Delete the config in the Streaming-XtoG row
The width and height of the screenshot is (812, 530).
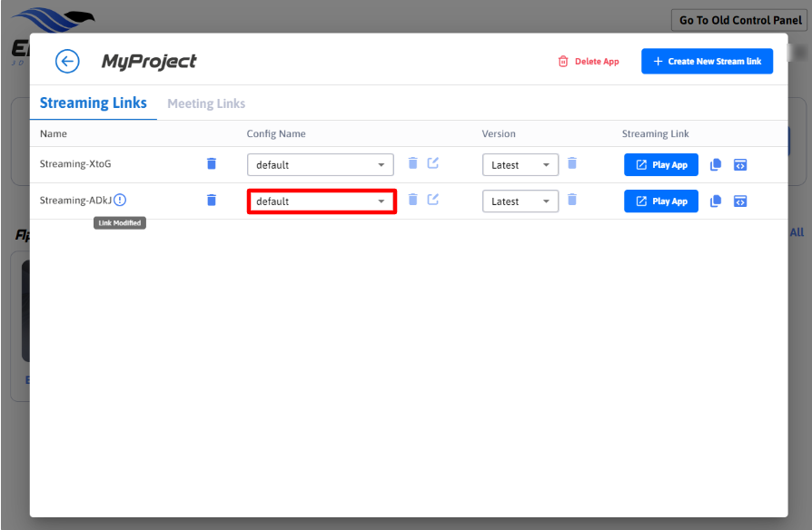[412, 163]
